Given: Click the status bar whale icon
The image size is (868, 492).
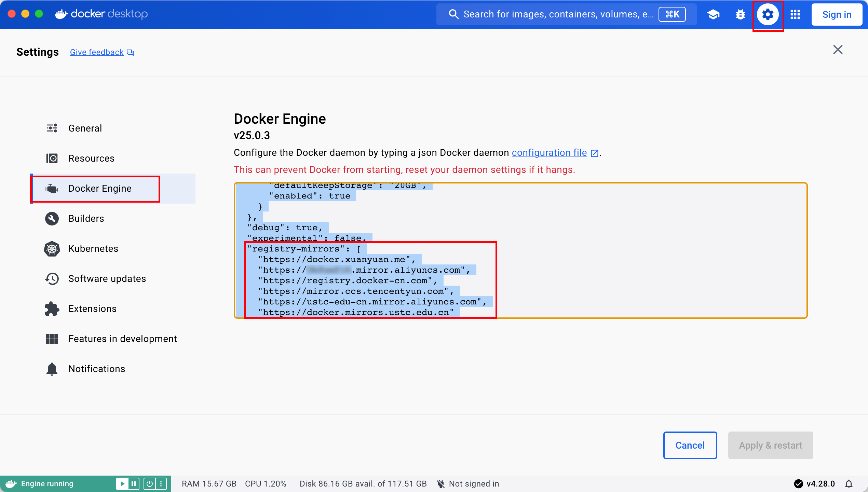Looking at the screenshot, I should coord(11,483).
